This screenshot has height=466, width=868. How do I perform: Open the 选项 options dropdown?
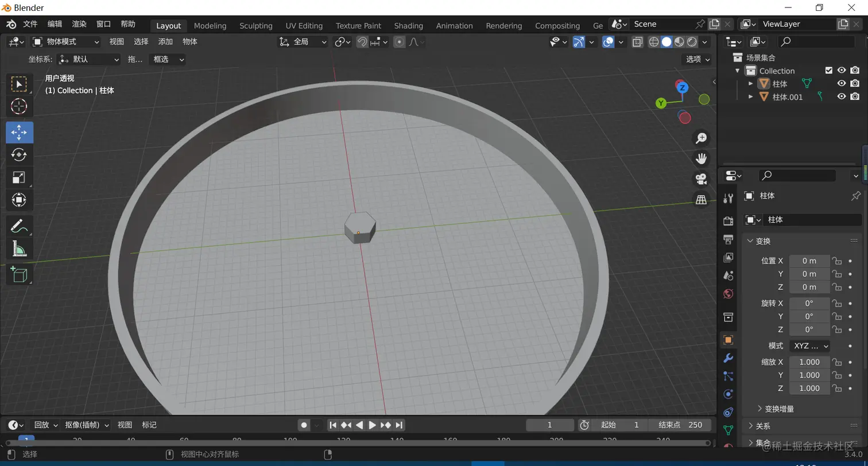click(697, 59)
